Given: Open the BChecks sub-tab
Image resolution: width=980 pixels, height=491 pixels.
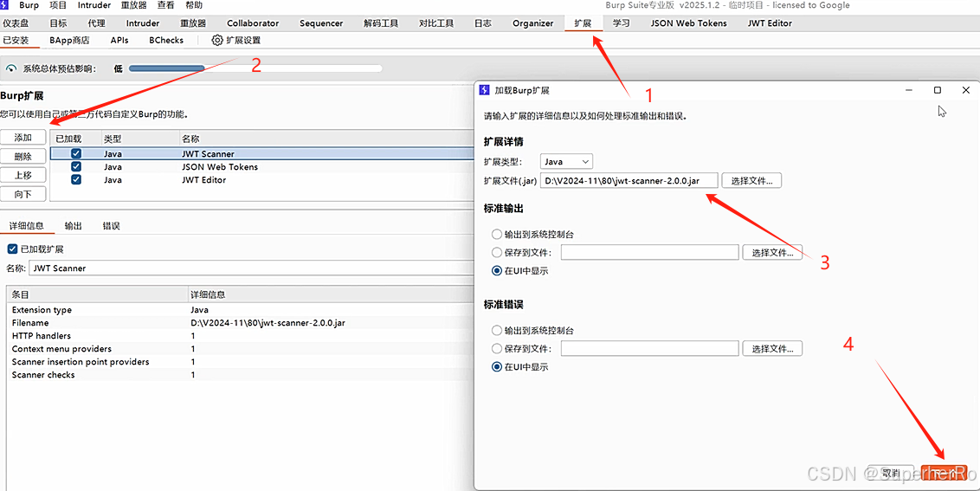Looking at the screenshot, I should coord(166,40).
